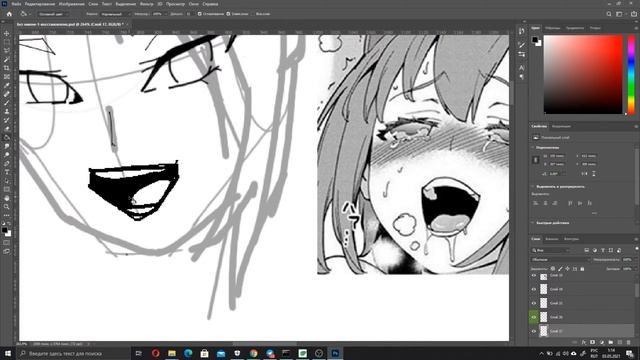Image resolution: width=640 pixels, height=360 pixels.
Task: Collapse the Quick Actions section
Action: pos(533,223)
